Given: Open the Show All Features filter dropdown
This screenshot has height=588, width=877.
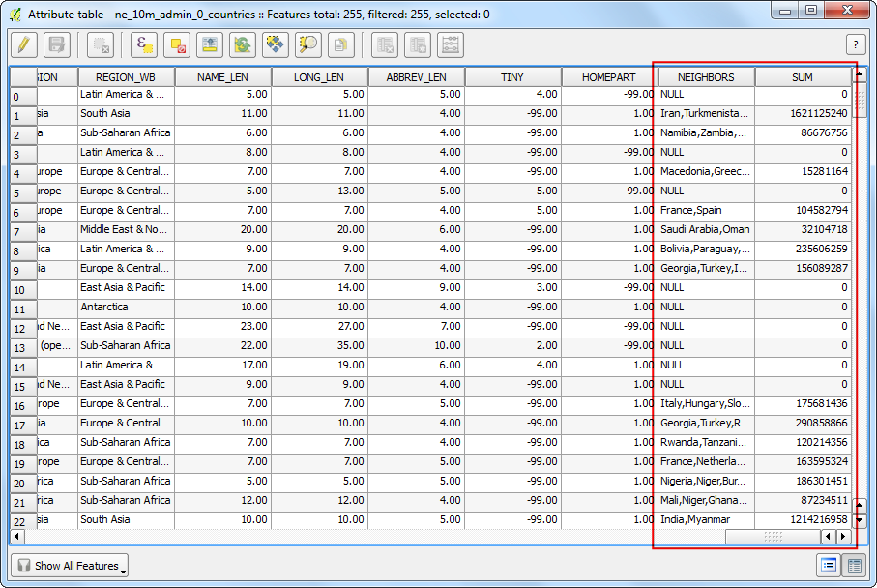Looking at the screenshot, I should pos(70,566).
